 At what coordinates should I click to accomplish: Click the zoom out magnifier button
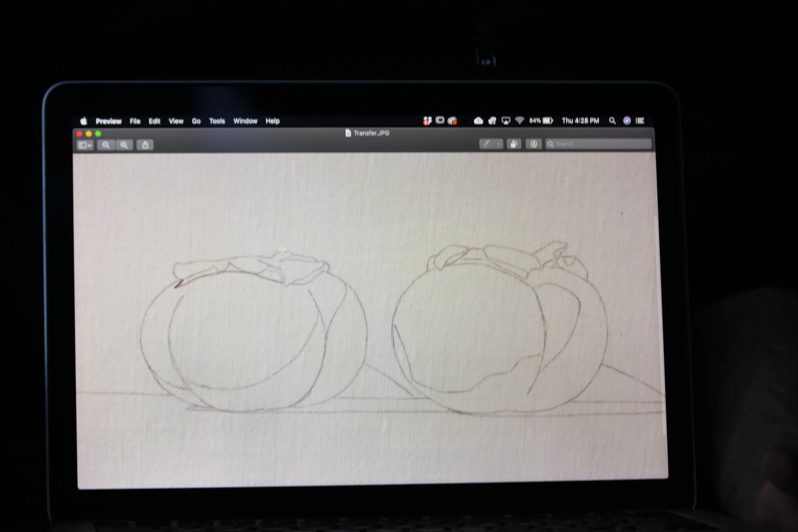[106, 145]
